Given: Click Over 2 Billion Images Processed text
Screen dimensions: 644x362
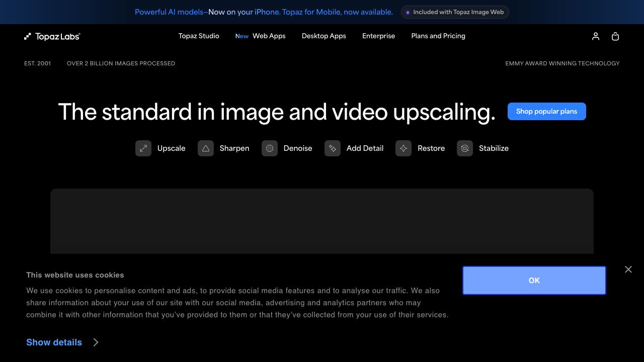Looking at the screenshot, I should click(x=121, y=63).
